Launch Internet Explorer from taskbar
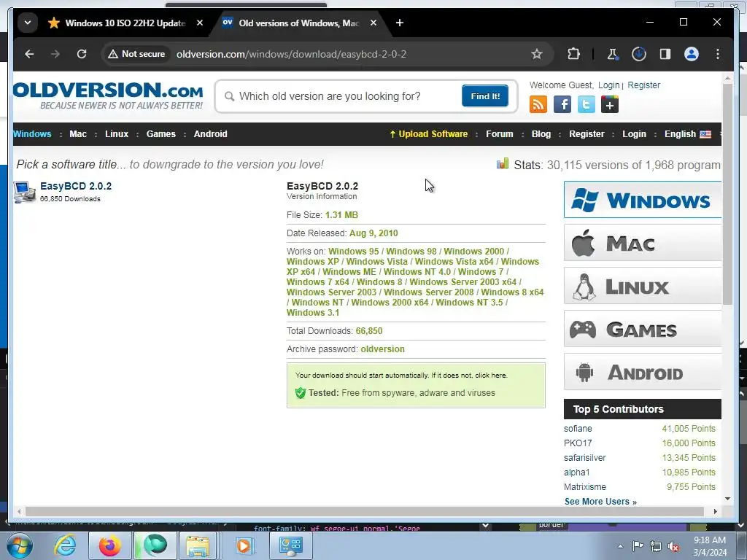The image size is (747, 560). (65, 545)
